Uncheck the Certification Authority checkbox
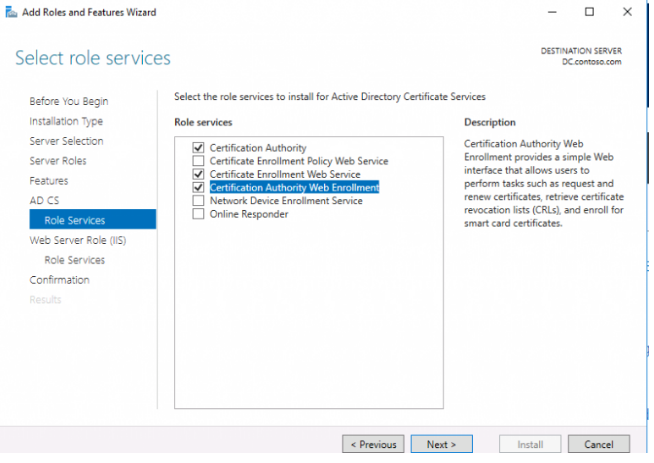 coord(199,148)
